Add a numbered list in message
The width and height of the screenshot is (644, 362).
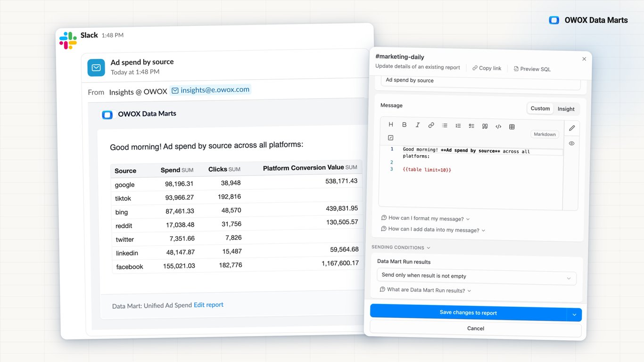458,126
